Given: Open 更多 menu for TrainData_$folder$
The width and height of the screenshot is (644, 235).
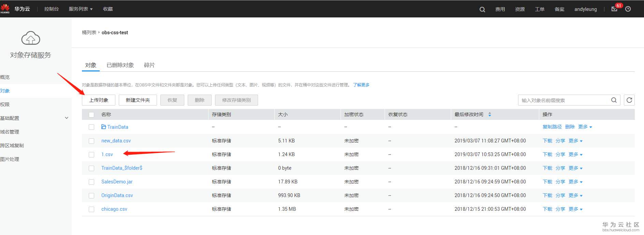Looking at the screenshot, I should click(x=575, y=168).
